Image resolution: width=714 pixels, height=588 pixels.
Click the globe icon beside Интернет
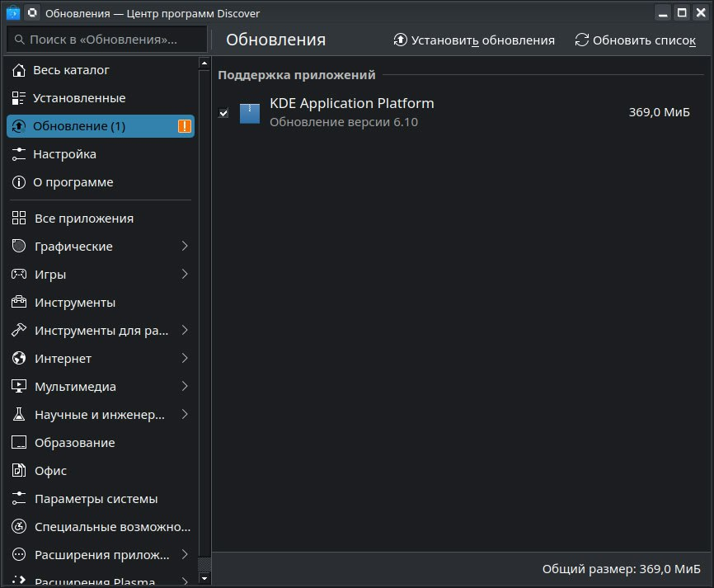[19, 358]
